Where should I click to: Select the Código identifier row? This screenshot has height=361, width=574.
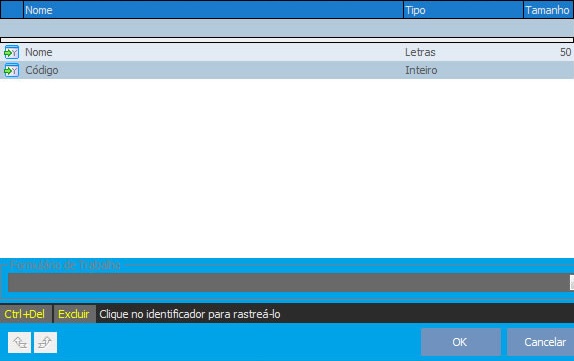click(287, 70)
